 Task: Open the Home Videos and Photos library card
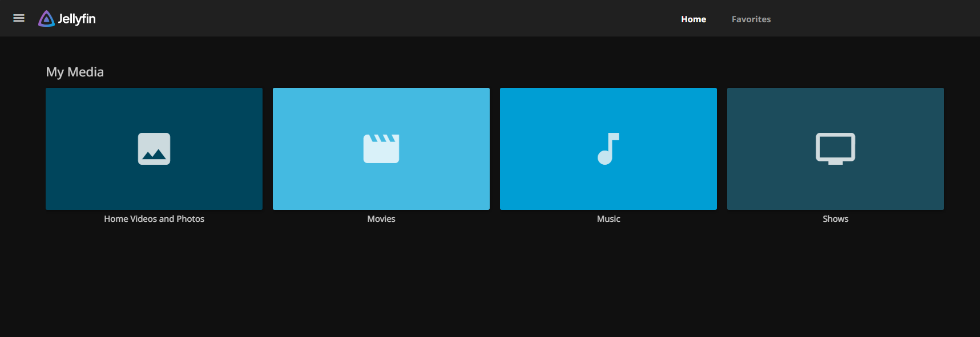[154, 149]
